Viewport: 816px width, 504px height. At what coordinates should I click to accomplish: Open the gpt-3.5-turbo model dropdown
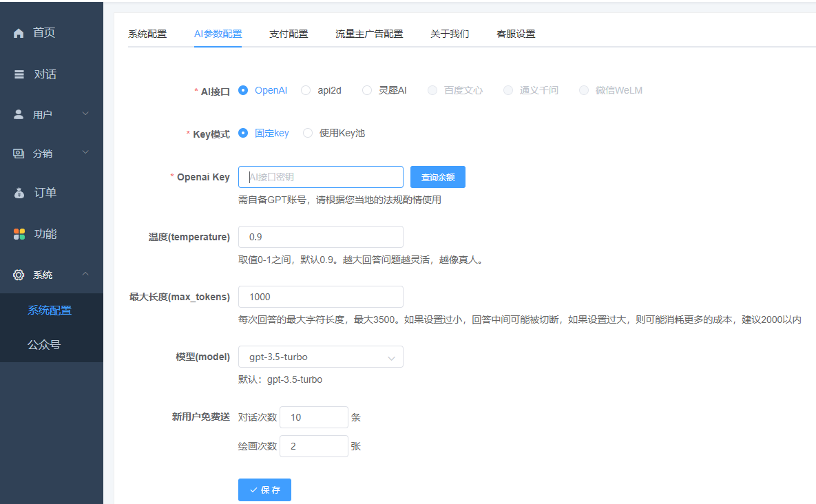[320, 357]
